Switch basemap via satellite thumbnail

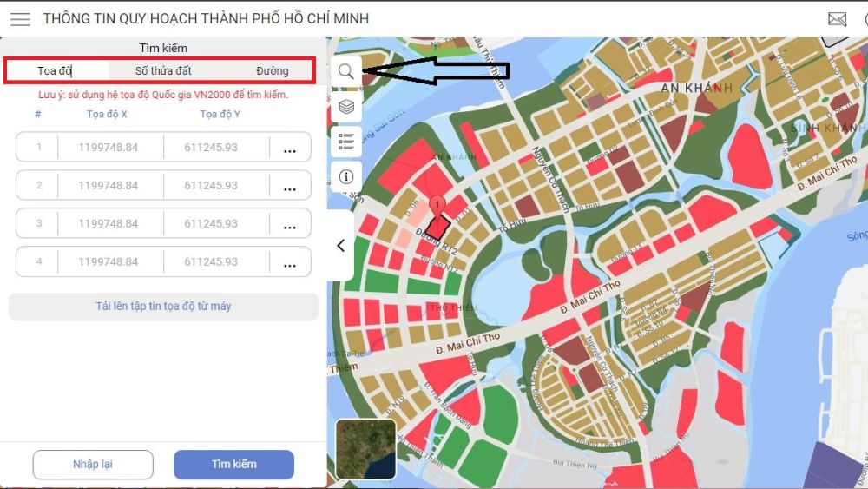pyautogui.click(x=366, y=448)
